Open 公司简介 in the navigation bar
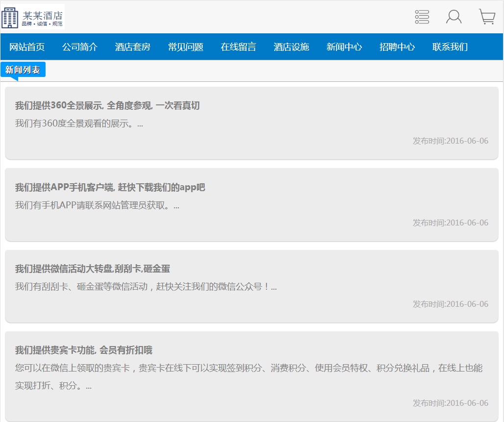Viewport: 504px width, 422px height. coord(80,47)
